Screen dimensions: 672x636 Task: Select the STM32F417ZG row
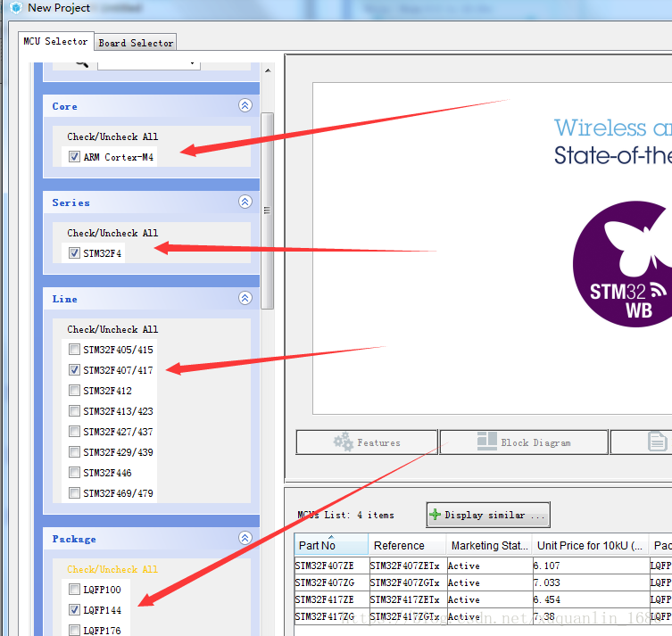483,616
